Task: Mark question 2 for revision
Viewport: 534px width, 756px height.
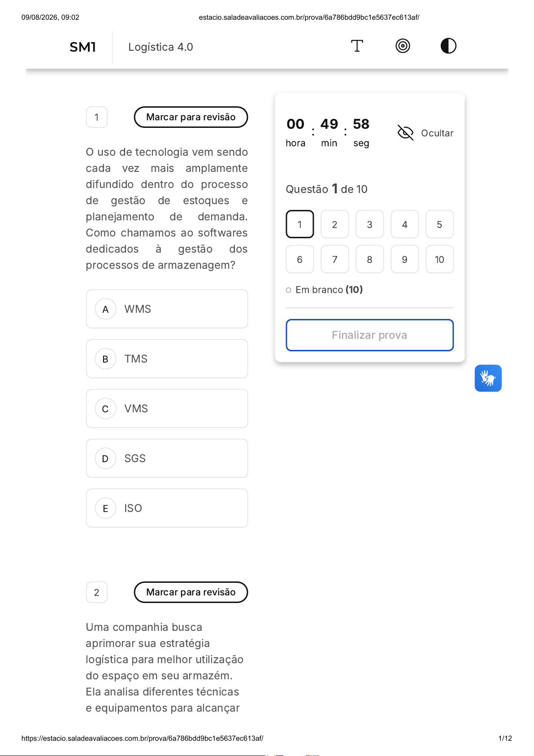Action: (x=191, y=592)
